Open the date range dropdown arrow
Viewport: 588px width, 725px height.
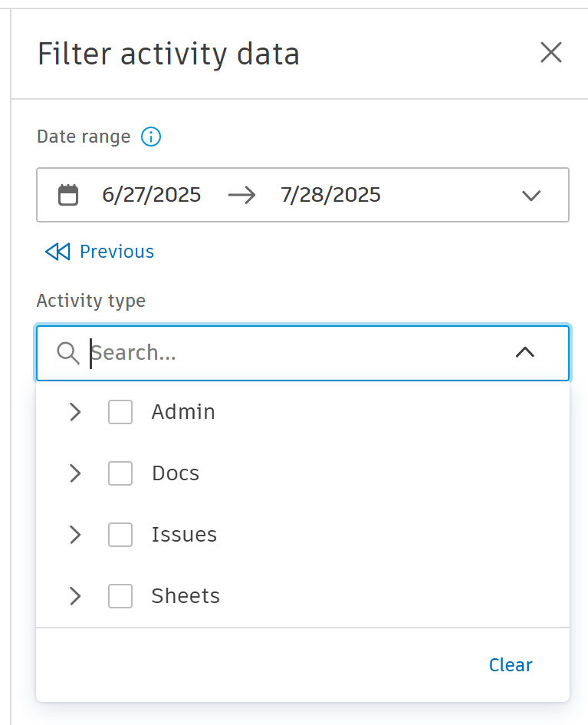pyautogui.click(x=531, y=195)
